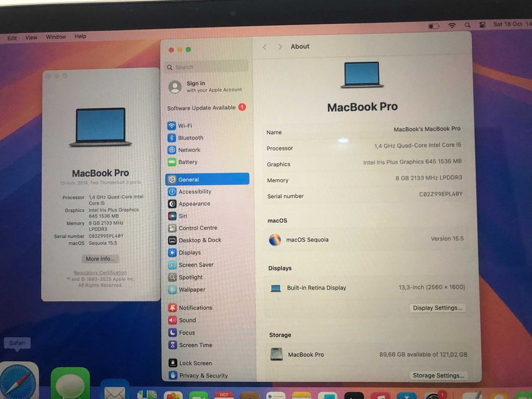The image size is (532, 399).
Task: Launch Safari from the Dock
Action: (x=19, y=381)
